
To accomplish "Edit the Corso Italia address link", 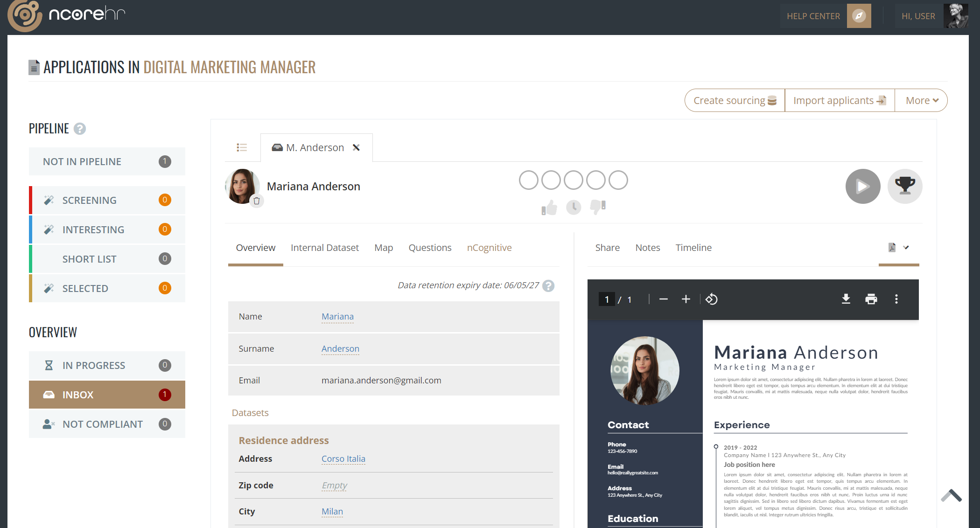I will pyautogui.click(x=343, y=459).
